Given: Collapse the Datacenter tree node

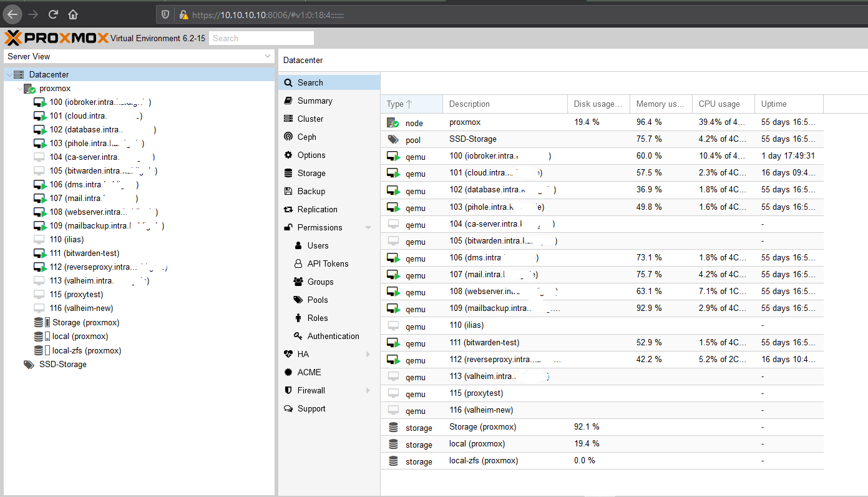Looking at the screenshot, I should pyautogui.click(x=9, y=75).
